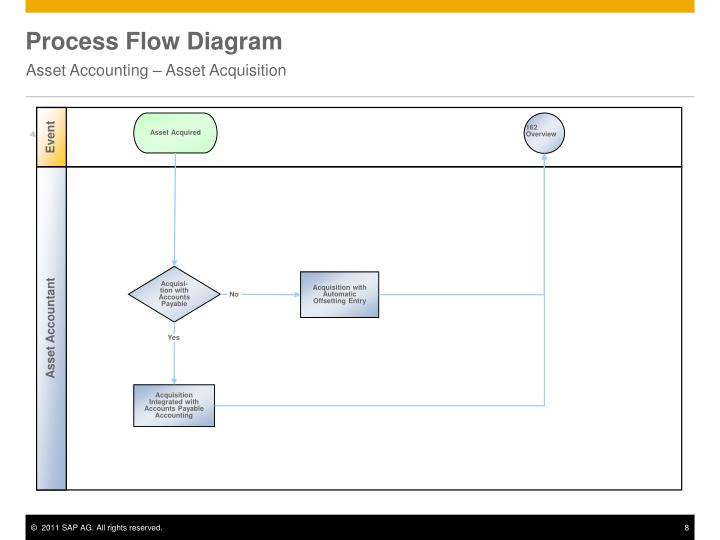
Task: Click the arrowhead entering Automatic Offsetting Entry box
Action: pyautogui.click(x=297, y=294)
